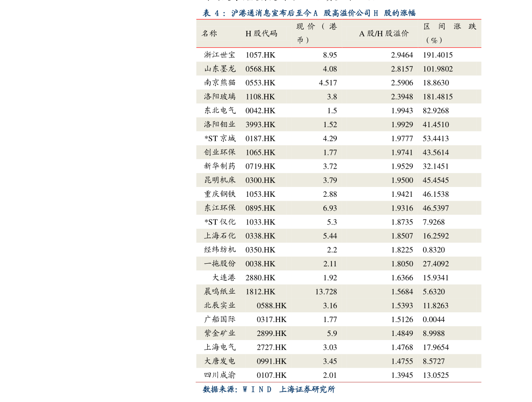Select the company name '南京熊猫'

(x=219, y=83)
